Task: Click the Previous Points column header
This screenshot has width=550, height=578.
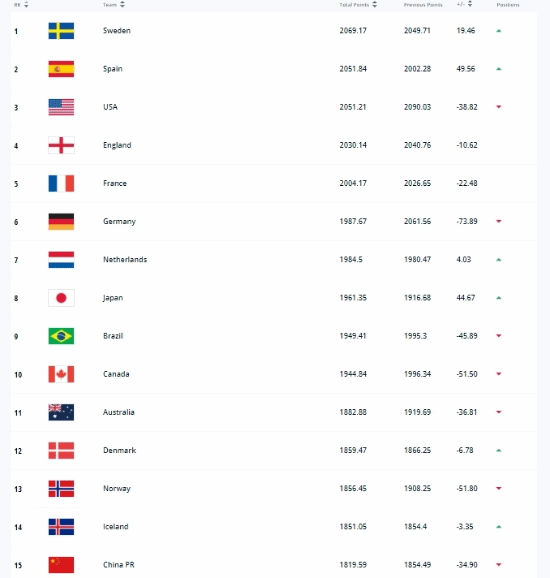Action: (x=423, y=5)
